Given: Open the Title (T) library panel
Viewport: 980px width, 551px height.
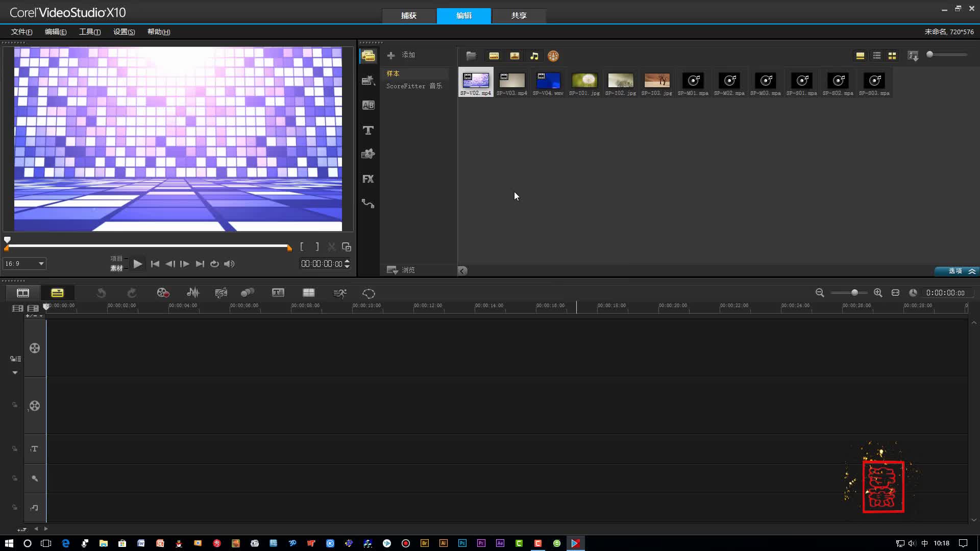Looking at the screenshot, I should point(368,130).
